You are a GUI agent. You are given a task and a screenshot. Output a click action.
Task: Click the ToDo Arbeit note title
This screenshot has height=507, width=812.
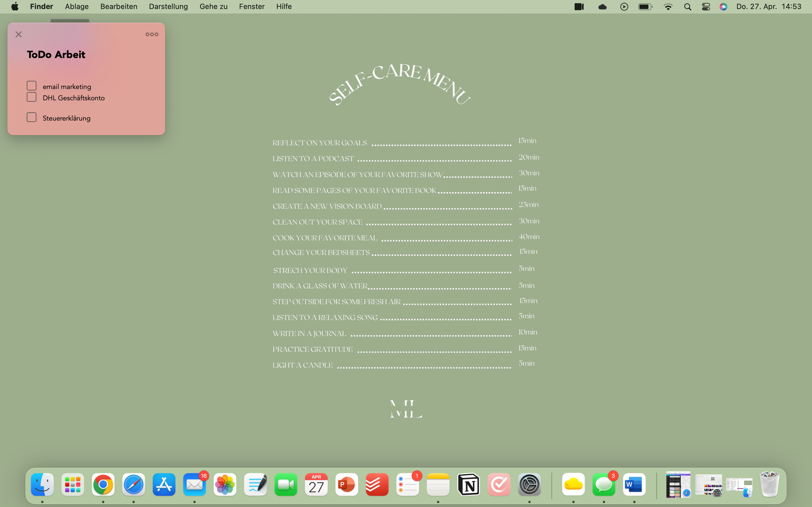pyautogui.click(x=56, y=55)
